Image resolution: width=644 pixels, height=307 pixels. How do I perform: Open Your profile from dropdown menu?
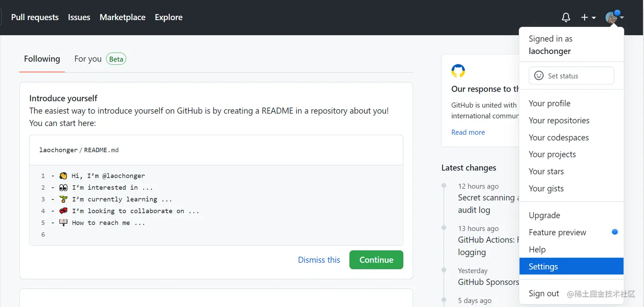(x=549, y=103)
